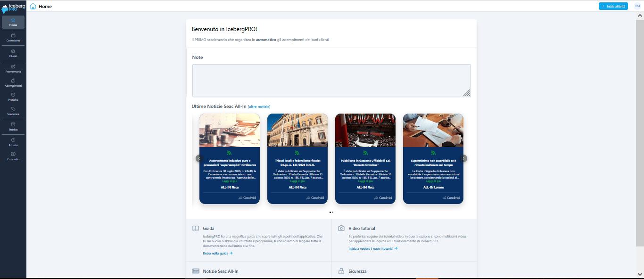Click inside the Note text area
The image size is (644, 279).
pos(331,81)
